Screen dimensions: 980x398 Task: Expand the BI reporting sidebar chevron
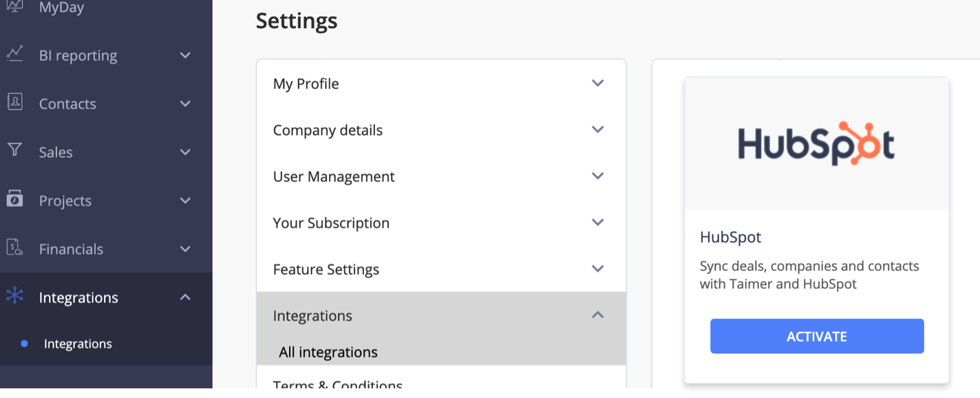pos(185,55)
